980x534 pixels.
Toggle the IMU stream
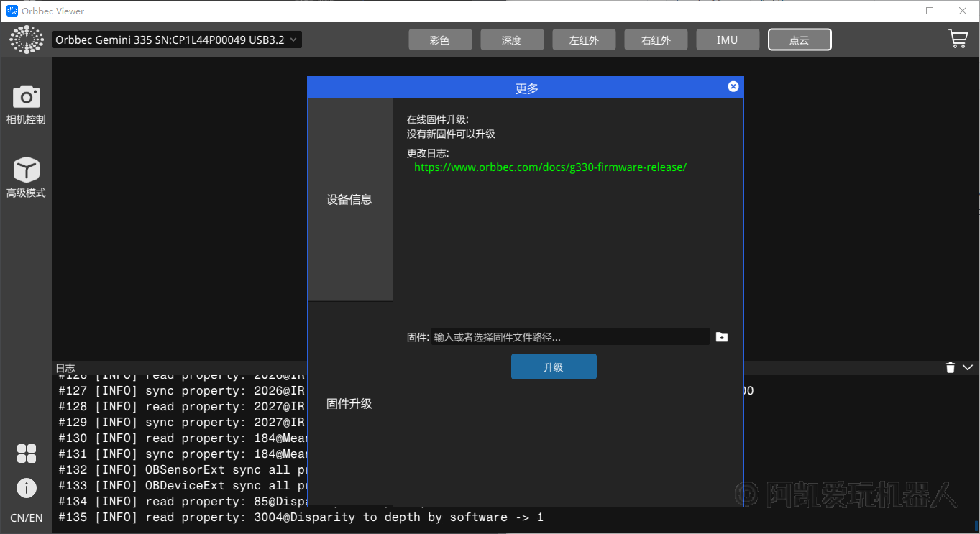[x=728, y=40]
